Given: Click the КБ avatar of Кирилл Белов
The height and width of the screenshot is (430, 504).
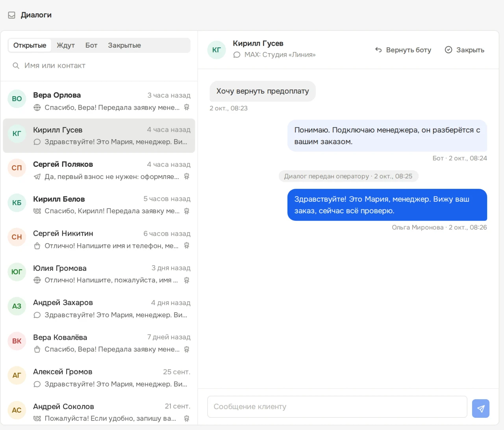Looking at the screenshot, I should coord(17,203).
